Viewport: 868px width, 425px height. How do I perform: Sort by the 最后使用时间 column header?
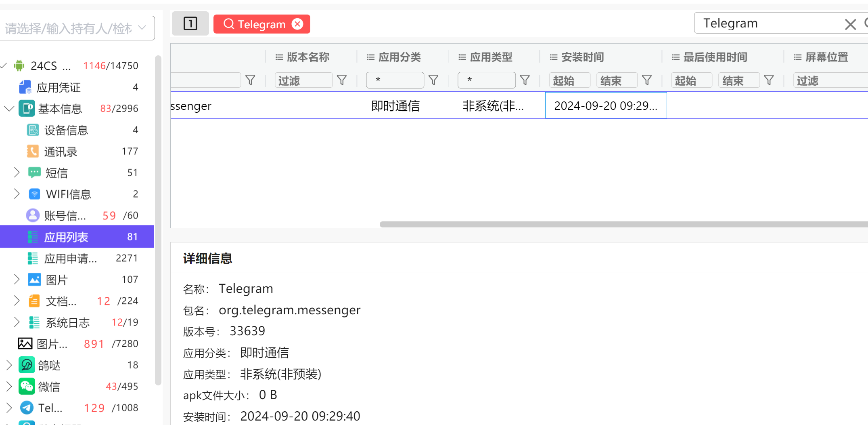[715, 57]
